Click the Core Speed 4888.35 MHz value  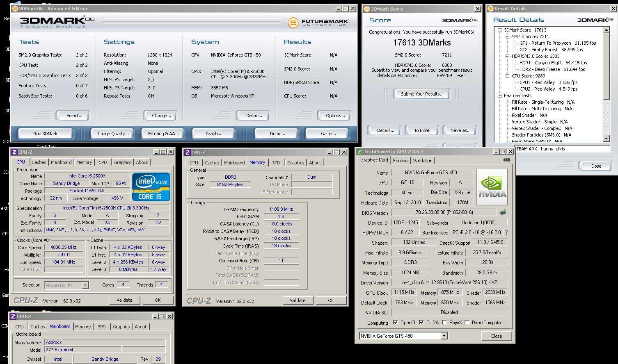coord(64,248)
